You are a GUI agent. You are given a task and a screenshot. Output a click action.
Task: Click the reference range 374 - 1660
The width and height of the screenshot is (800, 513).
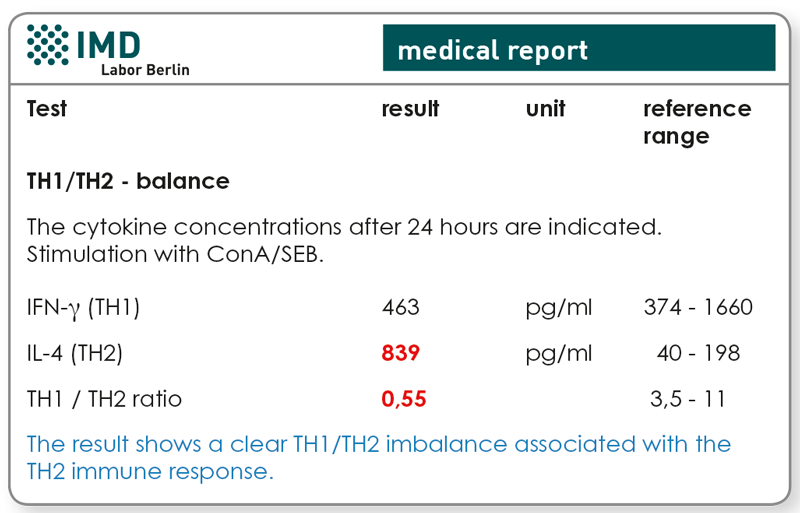coord(698,307)
